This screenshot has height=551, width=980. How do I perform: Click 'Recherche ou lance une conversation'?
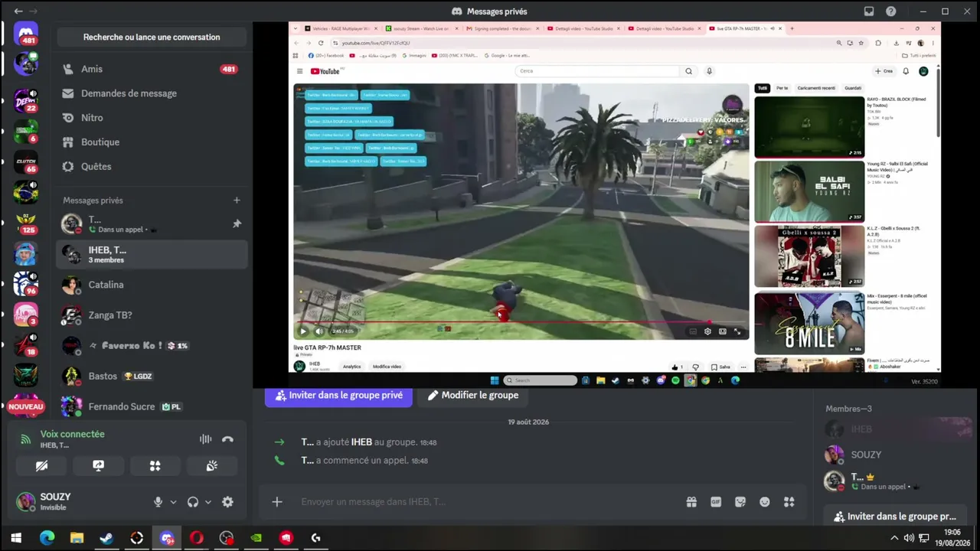tap(152, 37)
